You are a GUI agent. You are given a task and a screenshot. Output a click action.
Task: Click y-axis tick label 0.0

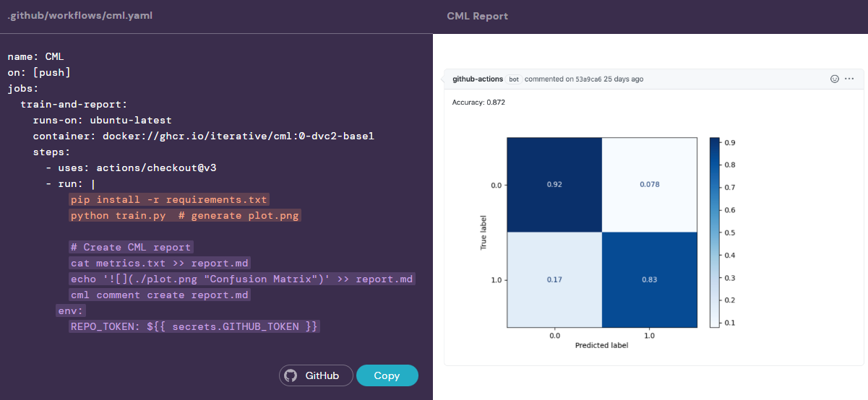click(496, 186)
